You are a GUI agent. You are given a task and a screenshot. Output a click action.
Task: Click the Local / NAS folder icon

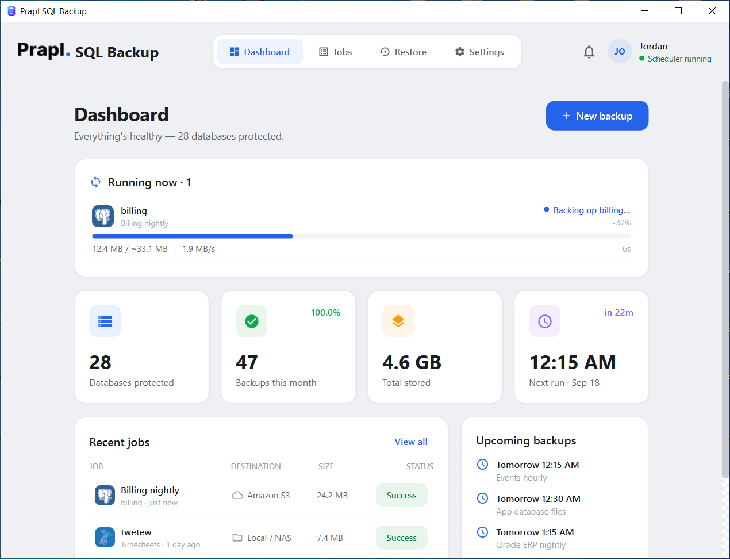click(x=237, y=538)
